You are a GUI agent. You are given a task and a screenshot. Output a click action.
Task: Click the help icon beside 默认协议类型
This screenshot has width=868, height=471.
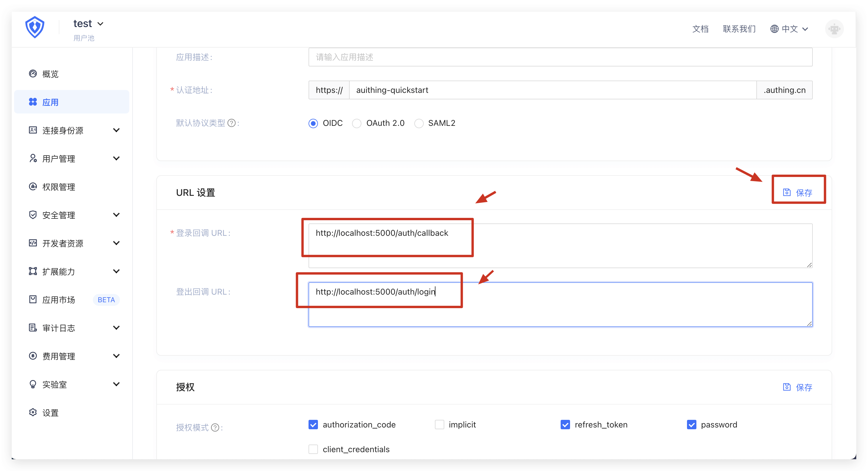pos(232,123)
